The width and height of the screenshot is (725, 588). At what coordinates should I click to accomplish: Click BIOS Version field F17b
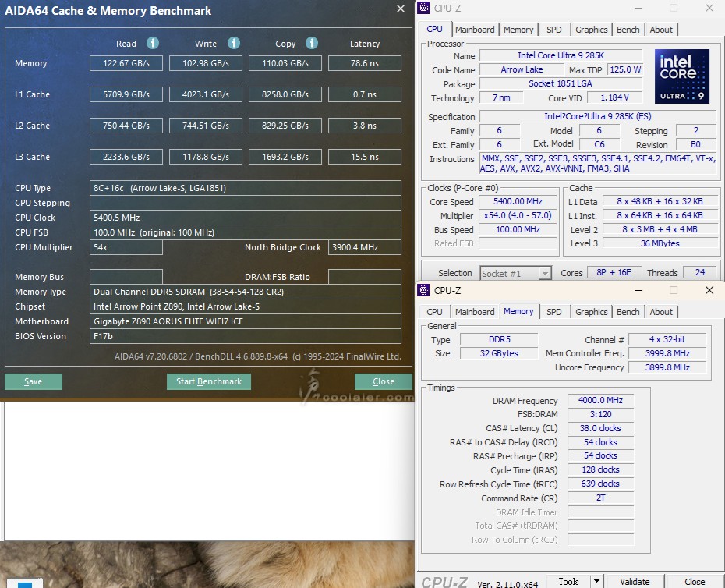pos(246,336)
